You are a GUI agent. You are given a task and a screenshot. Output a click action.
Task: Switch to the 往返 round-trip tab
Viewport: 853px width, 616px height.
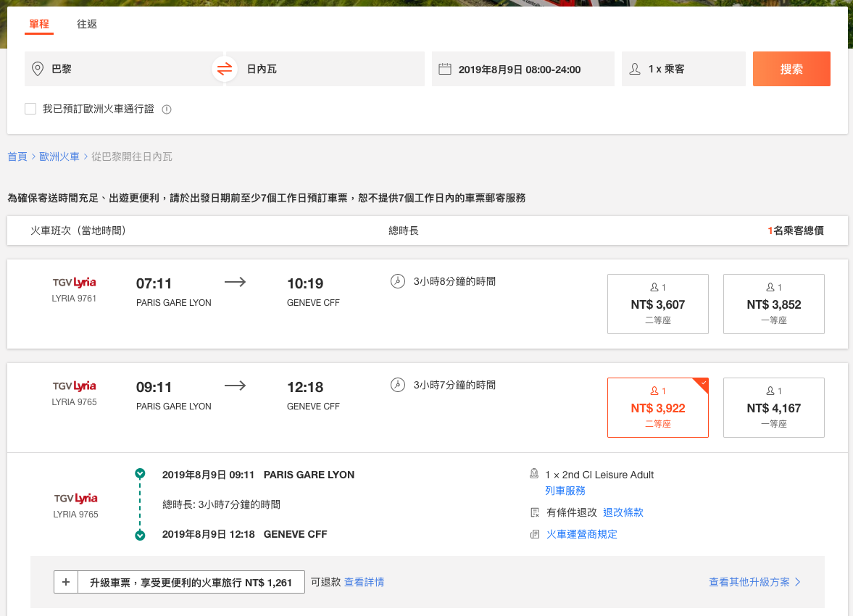pyautogui.click(x=87, y=24)
